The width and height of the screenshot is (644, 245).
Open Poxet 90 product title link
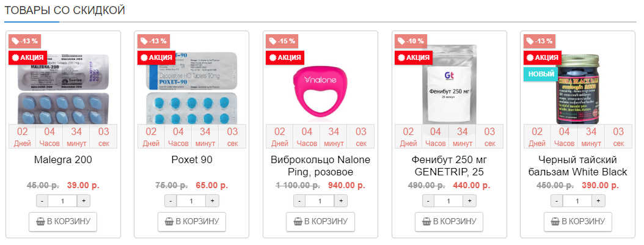[192, 160]
